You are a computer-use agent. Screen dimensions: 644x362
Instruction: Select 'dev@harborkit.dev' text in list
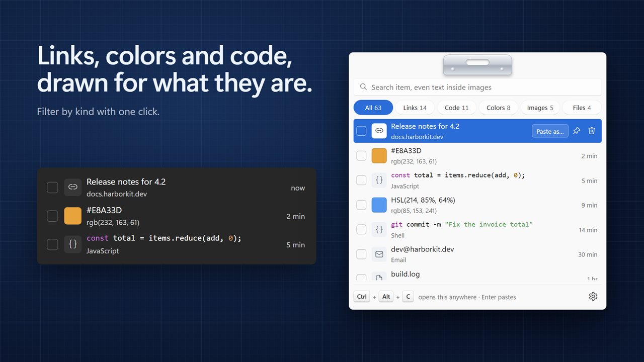coord(423,249)
